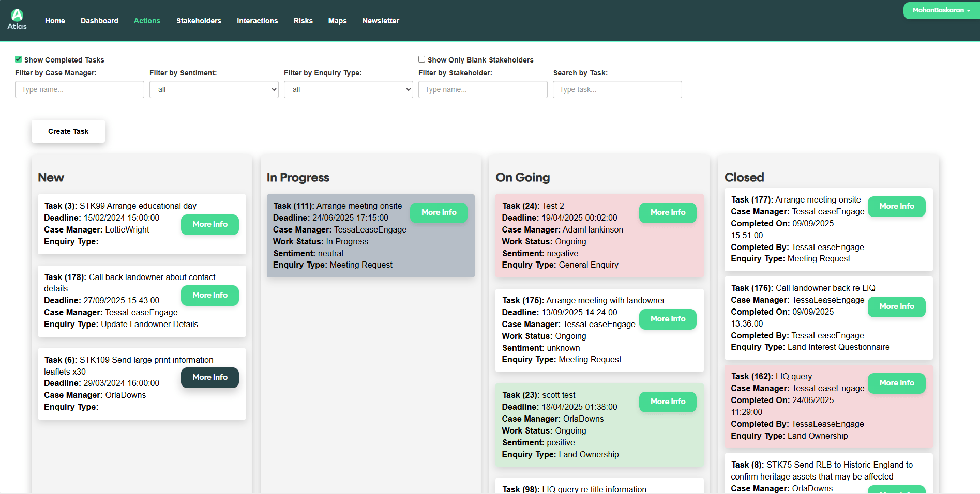Show More Info for Task (162) LIQ query
The image size is (980, 494).
click(896, 383)
